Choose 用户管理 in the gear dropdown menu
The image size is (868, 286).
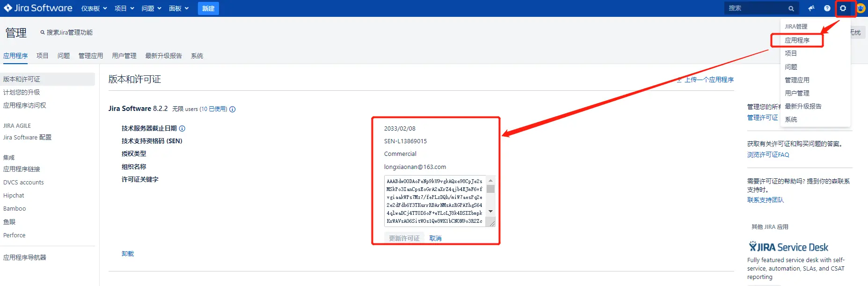(x=797, y=93)
